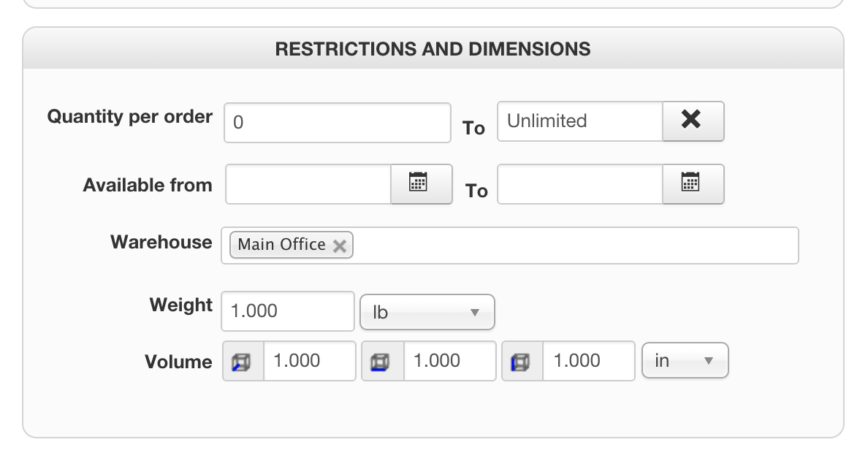Click the volume length value field
The height and width of the screenshot is (453, 868).
(x=309, y=361)
